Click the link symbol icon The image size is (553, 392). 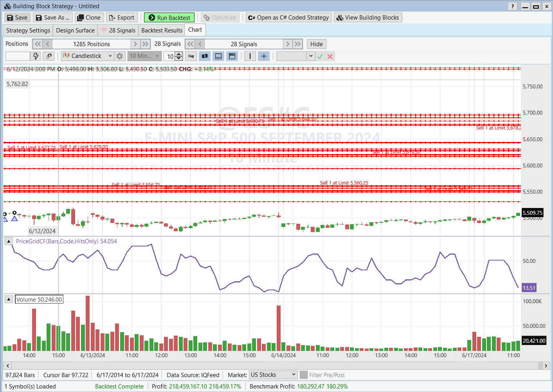pos(49,56)
